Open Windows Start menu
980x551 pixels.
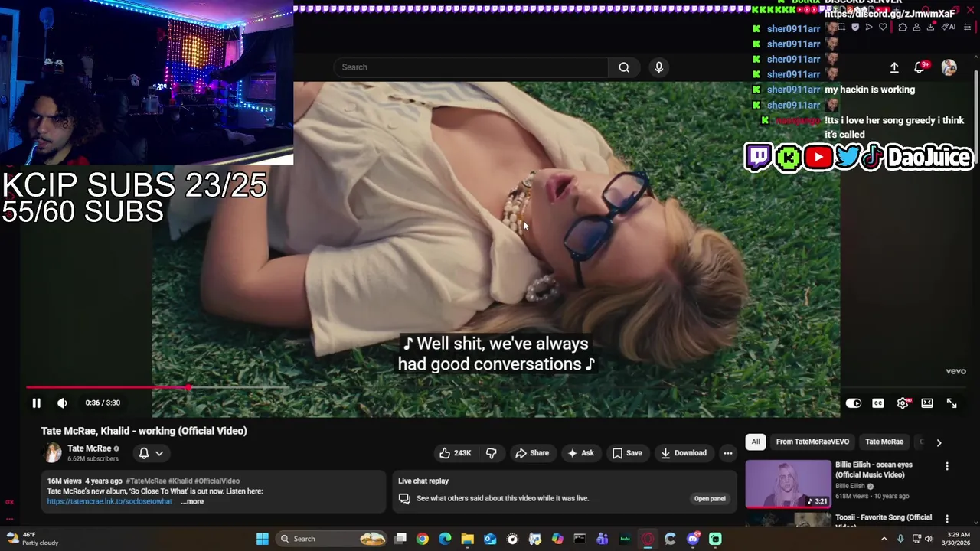(263, 539)
